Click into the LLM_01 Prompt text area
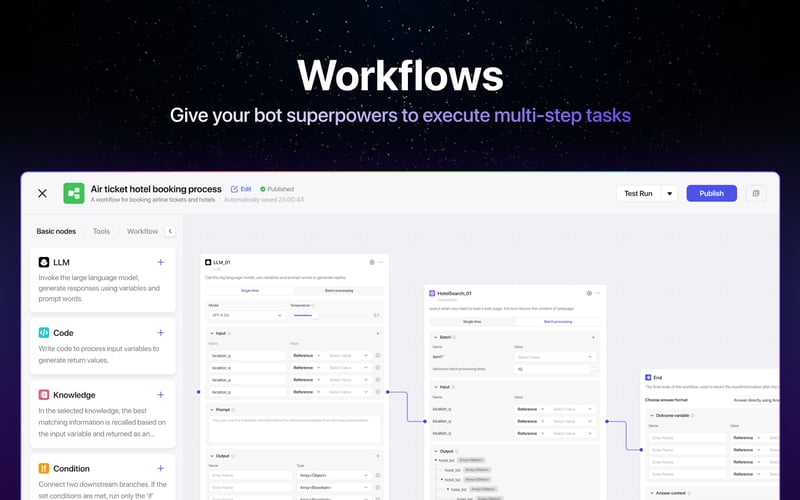This screenshot has width=800, height=500. click(295, 429)
